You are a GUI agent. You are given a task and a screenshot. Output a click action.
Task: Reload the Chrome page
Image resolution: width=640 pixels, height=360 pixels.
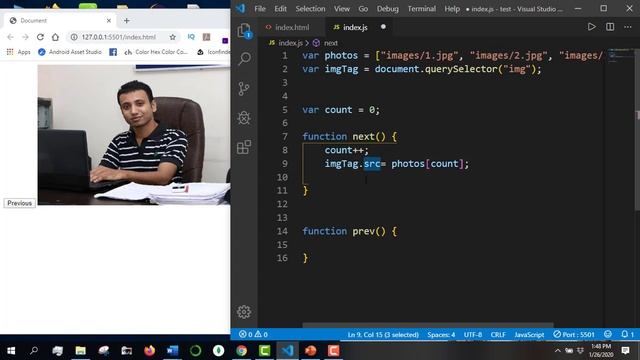40,37
